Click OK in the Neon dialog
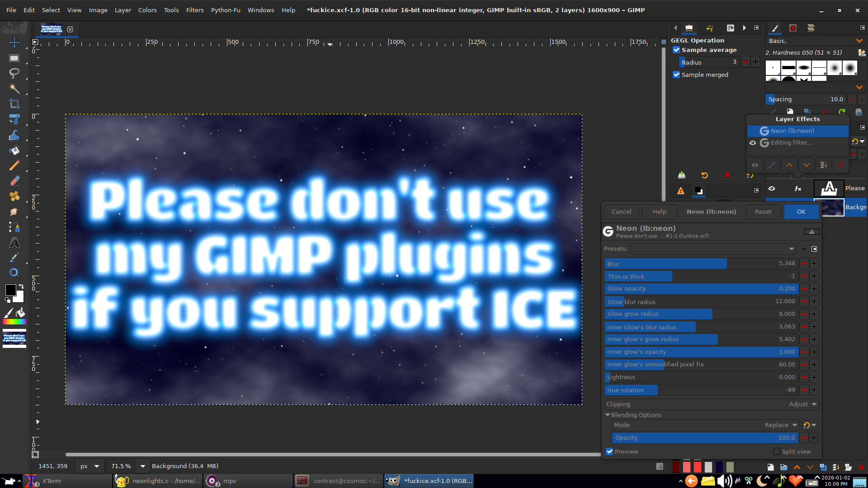 tap(801, 211)
